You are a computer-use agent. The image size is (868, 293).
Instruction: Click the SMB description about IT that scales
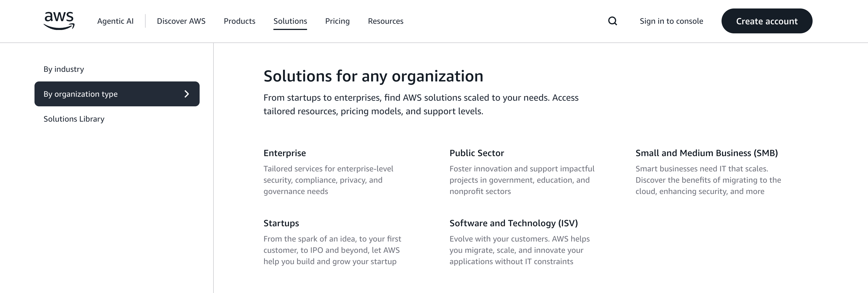pos(708,180)
